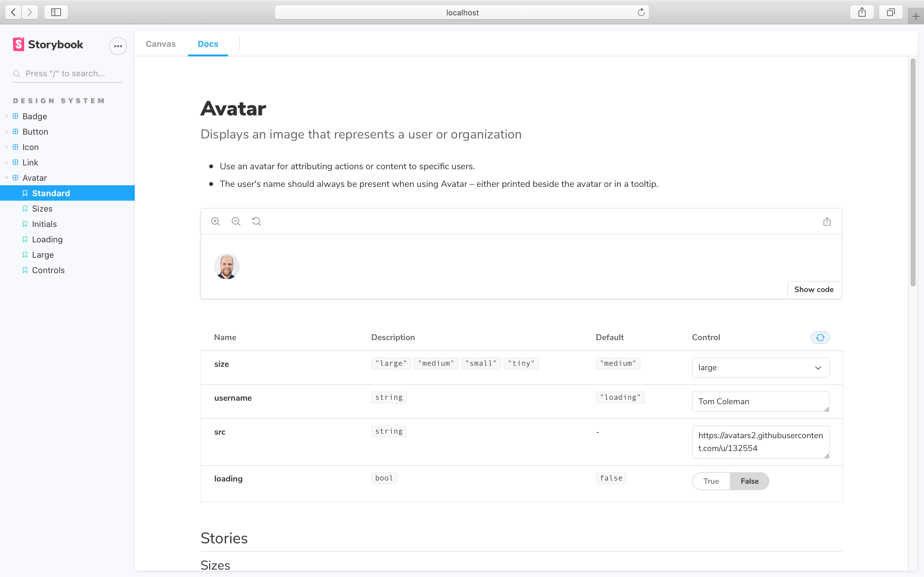Select large from size dropdown

(760, 368)
